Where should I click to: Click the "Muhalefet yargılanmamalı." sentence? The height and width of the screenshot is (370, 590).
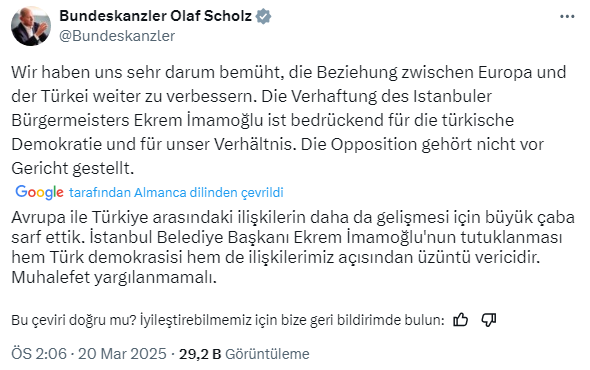point(114,278)
